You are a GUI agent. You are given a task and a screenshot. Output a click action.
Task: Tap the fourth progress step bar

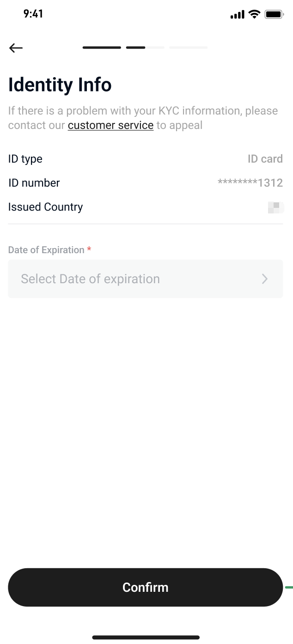coord(188,48)
